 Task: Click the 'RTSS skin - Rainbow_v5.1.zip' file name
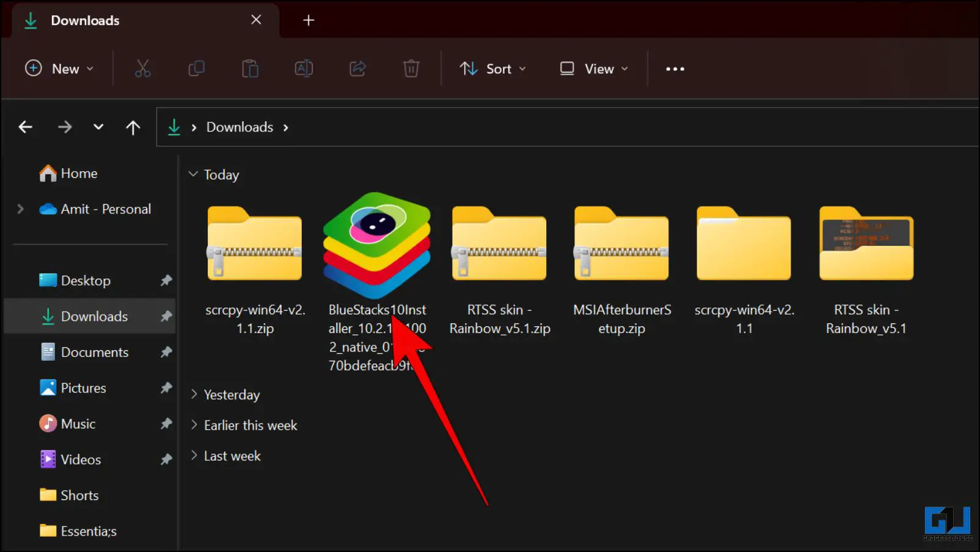500,319
